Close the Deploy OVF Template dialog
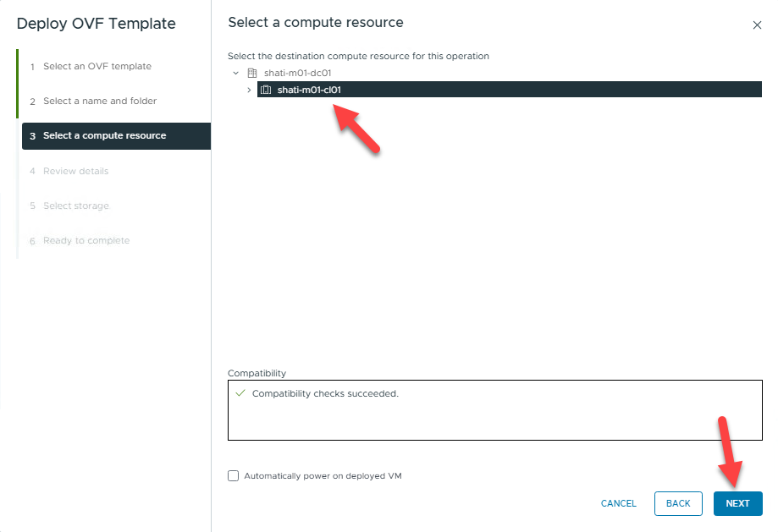This screenshot has height=532, width=778. point(757,25)
